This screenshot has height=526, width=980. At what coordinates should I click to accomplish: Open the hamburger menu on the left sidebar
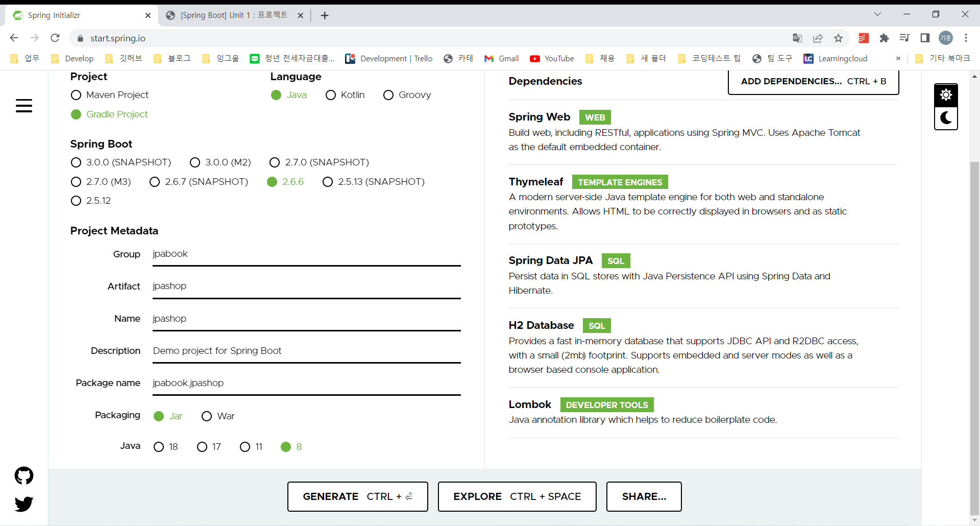pos(24,106)
